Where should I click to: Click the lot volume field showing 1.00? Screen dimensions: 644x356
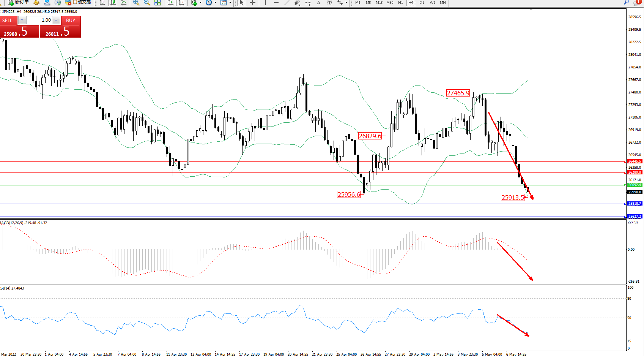point(39,20)
